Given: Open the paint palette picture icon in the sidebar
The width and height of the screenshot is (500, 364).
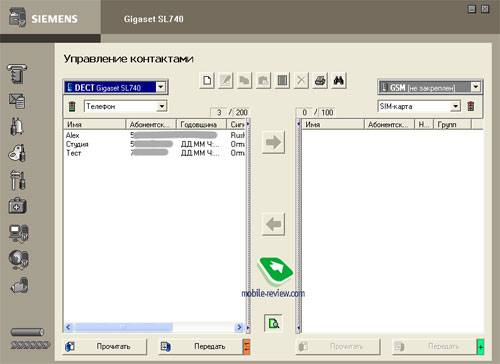Looking at the screenshot, I should click(x=17, y=153).
